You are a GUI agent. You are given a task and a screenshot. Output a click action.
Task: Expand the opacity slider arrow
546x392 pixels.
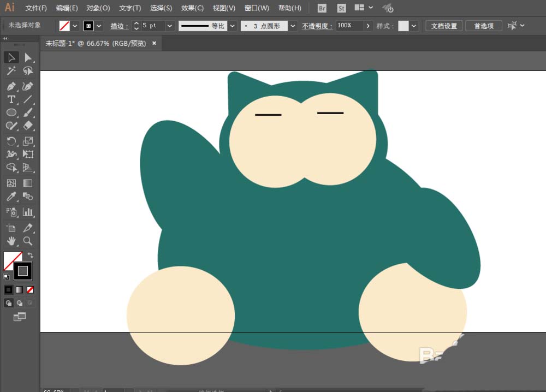point(368,26)
